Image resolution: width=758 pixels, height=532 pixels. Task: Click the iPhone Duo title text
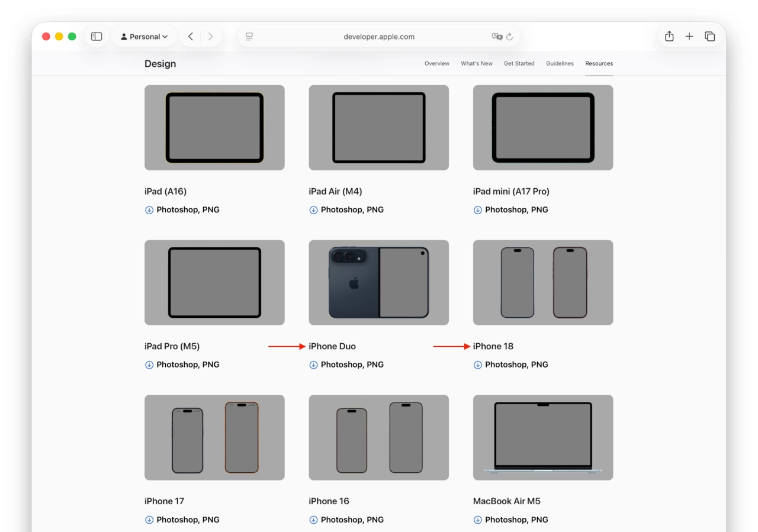coord(332,347)
